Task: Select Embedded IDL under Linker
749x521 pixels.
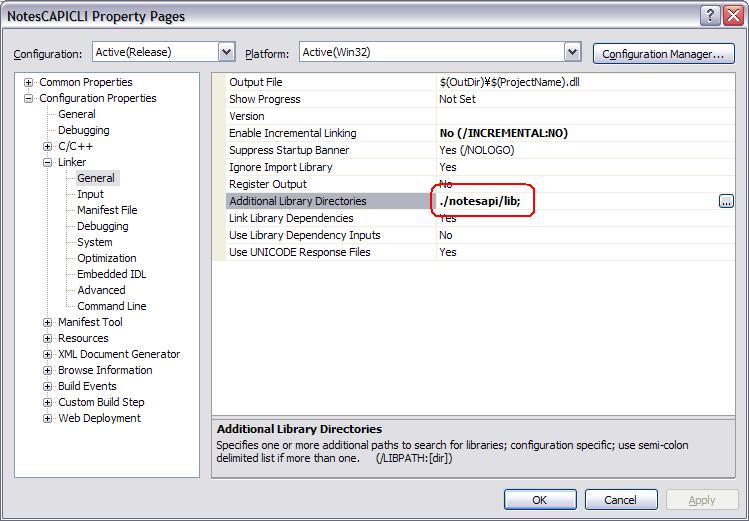Action: point(112,274)
